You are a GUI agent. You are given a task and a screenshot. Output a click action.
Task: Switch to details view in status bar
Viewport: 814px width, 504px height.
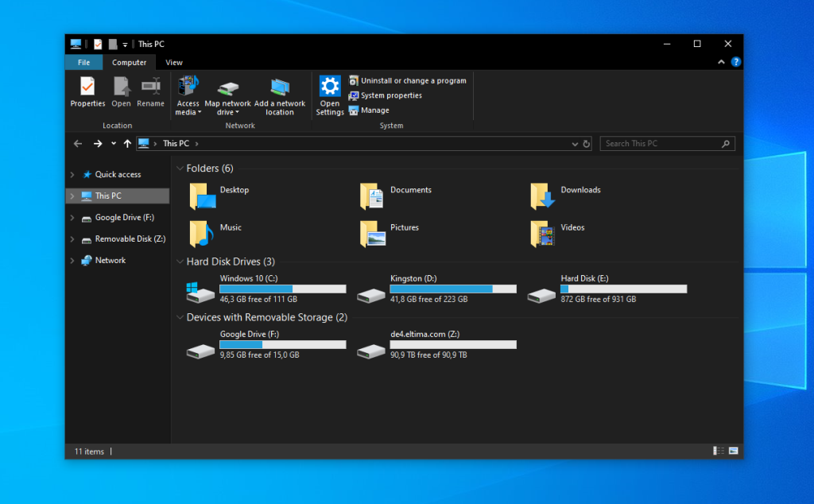(x=719, y=451)
